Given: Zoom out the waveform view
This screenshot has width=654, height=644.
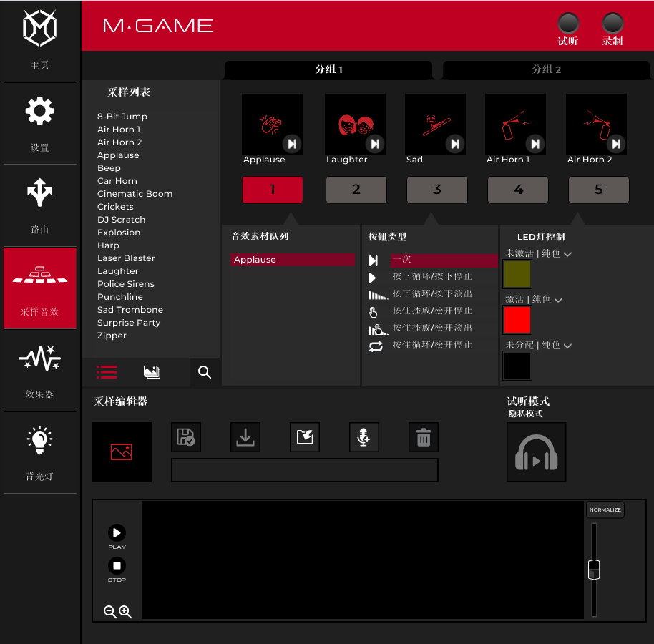Looking at the screenshot, I should tap(110, 612).
